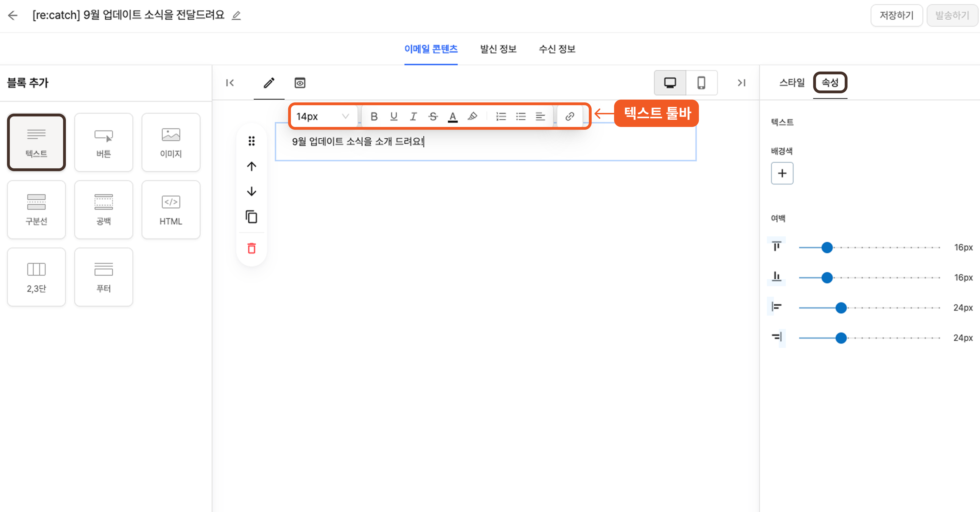
Task: Click the 저장하기 button
Action: pyautogui.click(x=896, y=16)
